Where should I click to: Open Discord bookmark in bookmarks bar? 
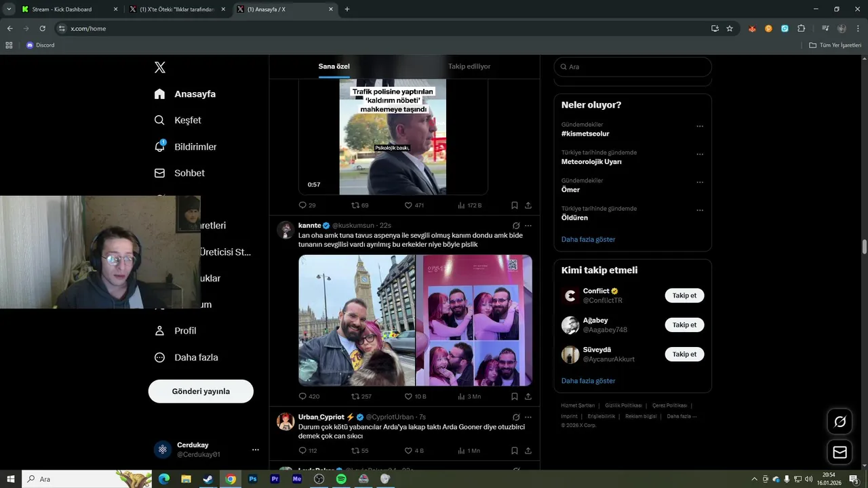(x=40, y=45)
